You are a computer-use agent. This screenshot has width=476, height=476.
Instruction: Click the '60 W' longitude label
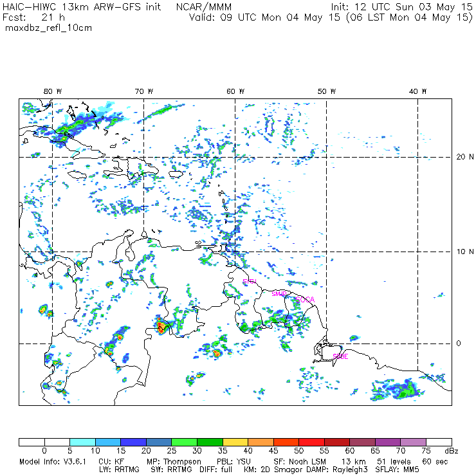[x=235, y=91]
